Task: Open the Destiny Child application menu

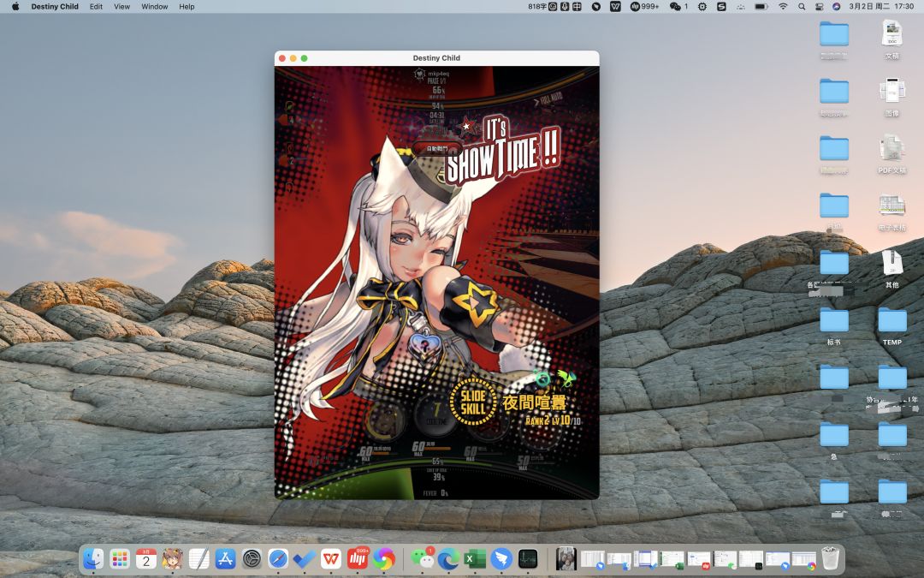Action: [x=55, y=7]
